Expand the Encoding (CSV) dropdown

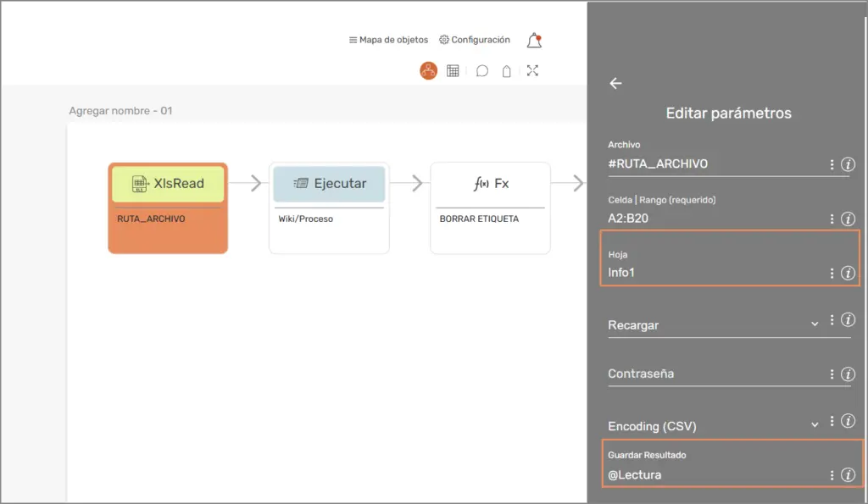coord(815,425)
